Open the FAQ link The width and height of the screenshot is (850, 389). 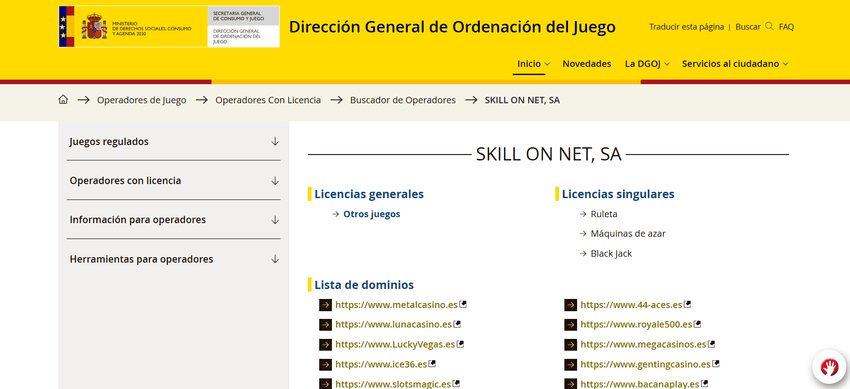786,27
